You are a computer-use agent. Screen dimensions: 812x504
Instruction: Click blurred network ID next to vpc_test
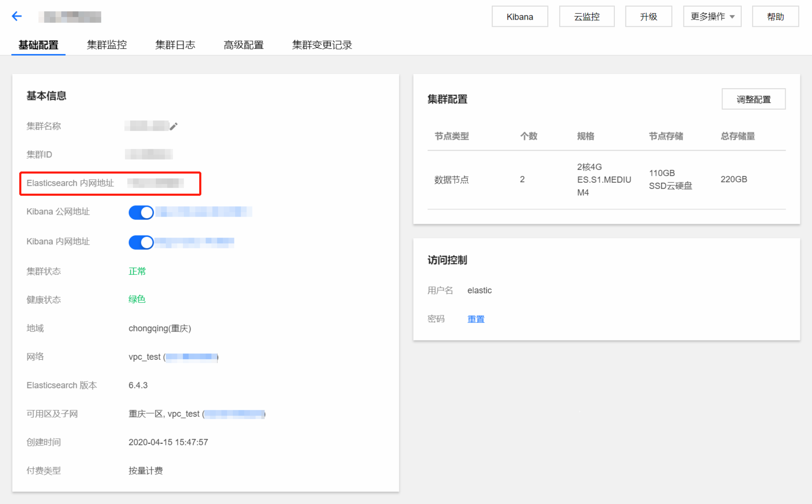point(192,357)
